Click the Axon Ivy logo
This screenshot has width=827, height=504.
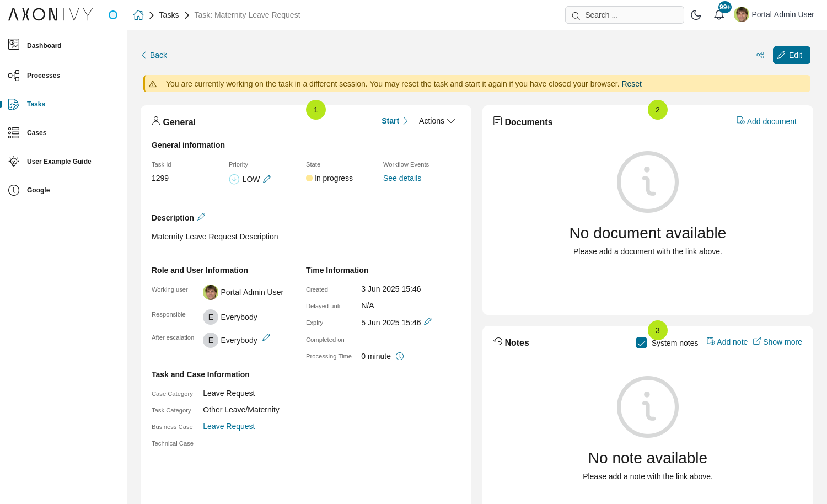[x=50, y=14]
